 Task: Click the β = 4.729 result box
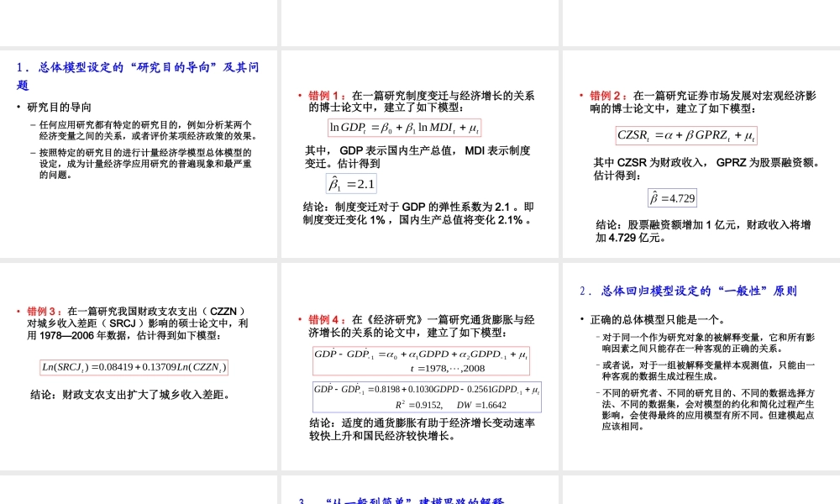point(672,198)
